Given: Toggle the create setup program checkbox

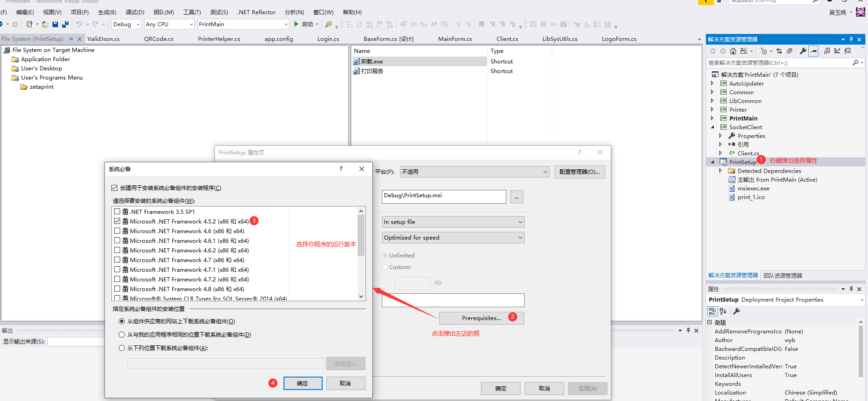Looking at the screenshot, I should point(115,188).
